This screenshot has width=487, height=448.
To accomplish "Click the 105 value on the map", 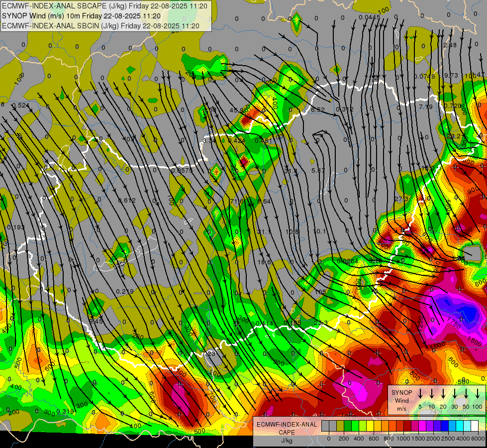I will (320, 292).
